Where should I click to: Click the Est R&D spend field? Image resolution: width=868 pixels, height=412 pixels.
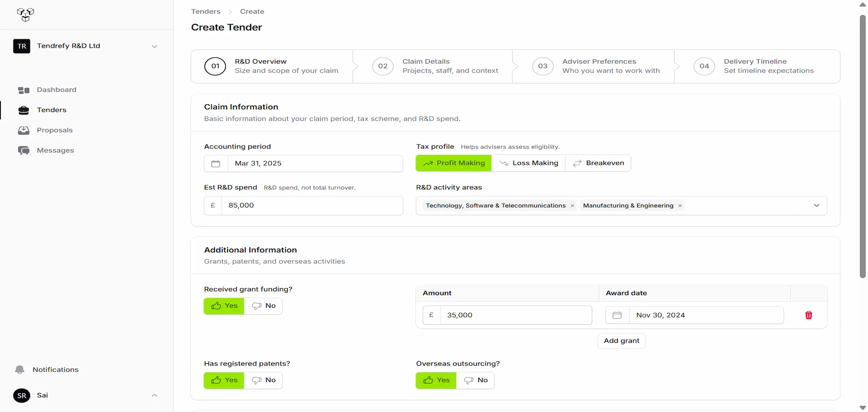[x=312, y=205]
